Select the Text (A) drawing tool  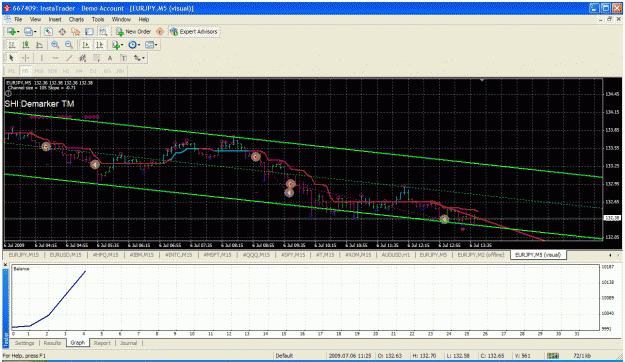[x=110, y=58]
